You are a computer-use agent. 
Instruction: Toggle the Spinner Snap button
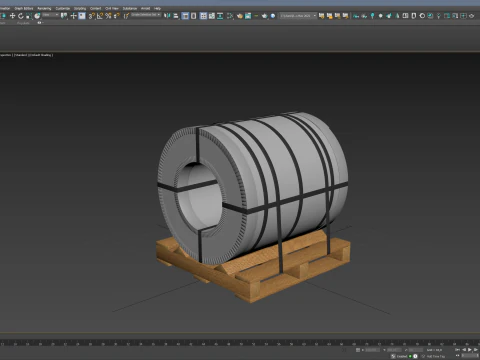(117, 16)
